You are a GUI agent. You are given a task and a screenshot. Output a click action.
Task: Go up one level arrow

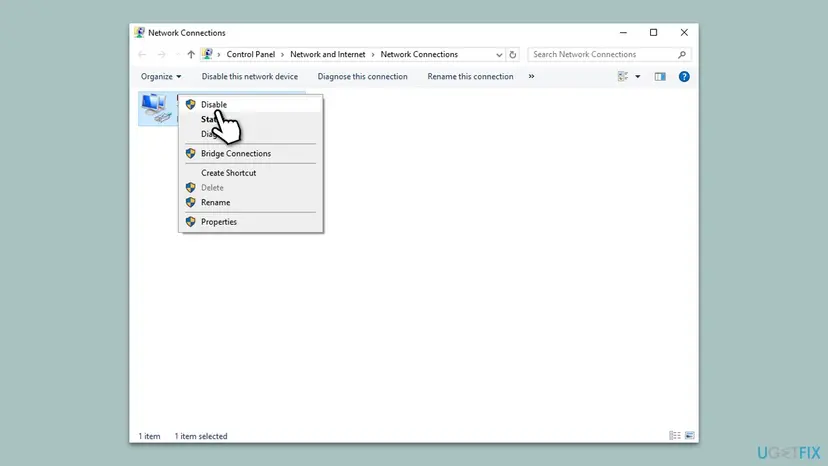coord(191,54)
